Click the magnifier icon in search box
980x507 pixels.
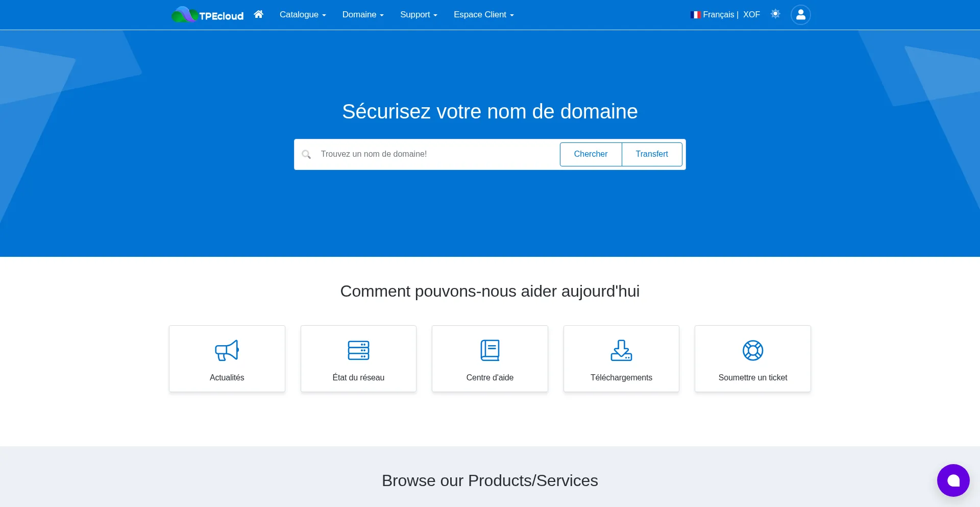click(x=306, y=154)
